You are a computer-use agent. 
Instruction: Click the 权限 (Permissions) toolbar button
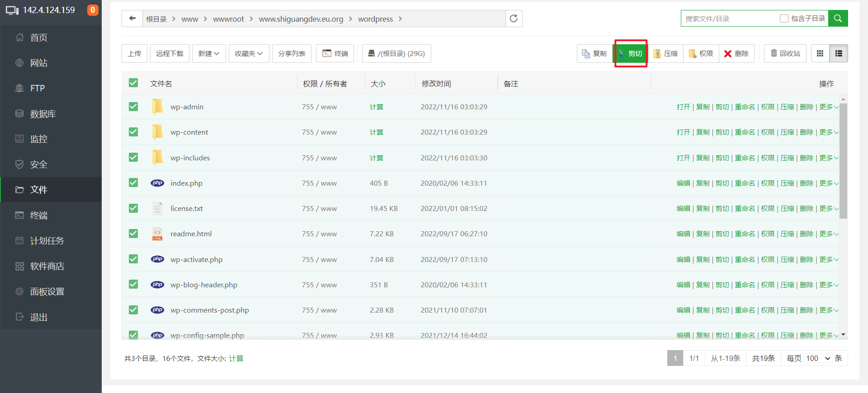(x=701, y=53)
